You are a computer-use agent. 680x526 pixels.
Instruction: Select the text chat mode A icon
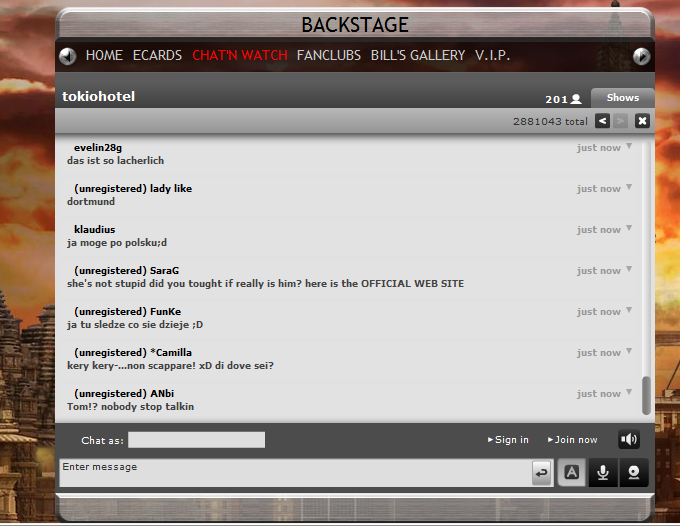[572, 472]
